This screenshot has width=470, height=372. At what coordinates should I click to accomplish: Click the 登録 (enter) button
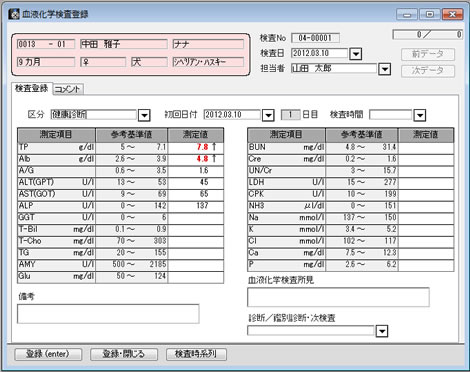48,354
